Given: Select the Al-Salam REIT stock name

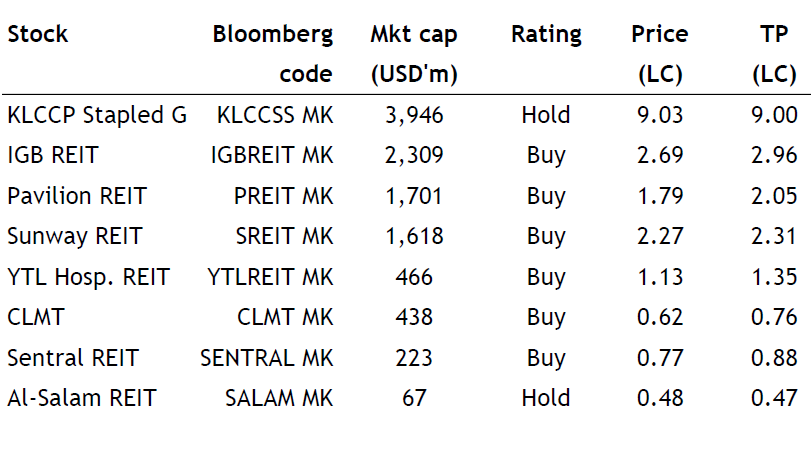Looking at the screenshot, I should pos(82,398).
